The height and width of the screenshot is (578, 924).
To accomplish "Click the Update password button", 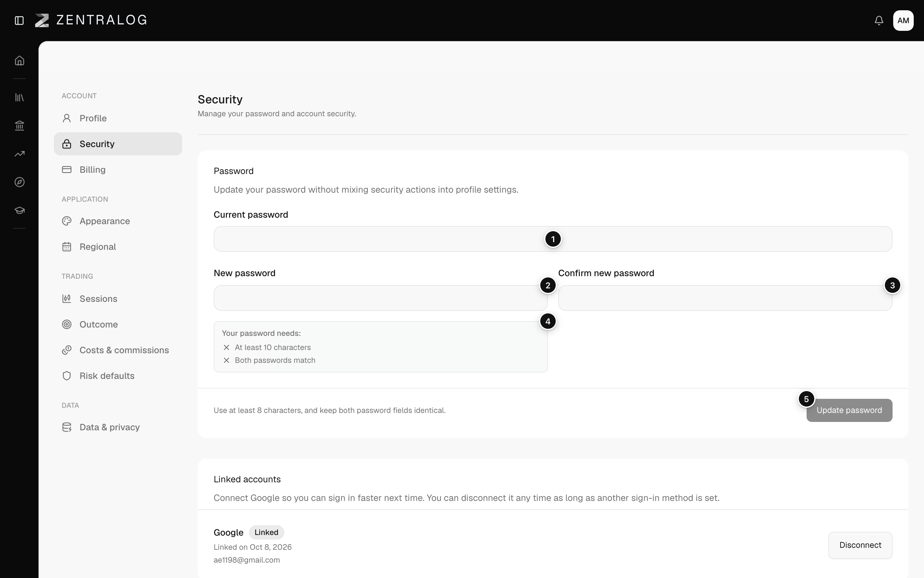I will coord(849,410).
